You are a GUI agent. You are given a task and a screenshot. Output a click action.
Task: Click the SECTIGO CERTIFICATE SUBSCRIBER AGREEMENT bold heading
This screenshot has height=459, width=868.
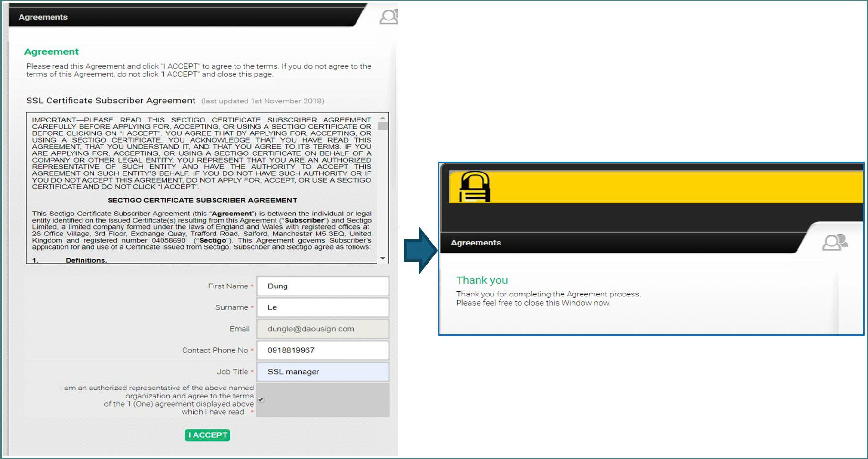click(x=202, y=200)
